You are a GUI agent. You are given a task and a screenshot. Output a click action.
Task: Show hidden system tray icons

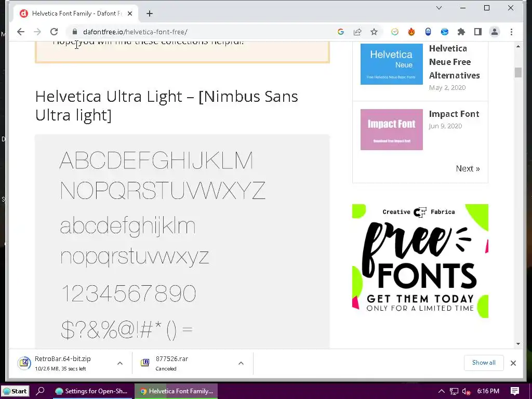442,391
